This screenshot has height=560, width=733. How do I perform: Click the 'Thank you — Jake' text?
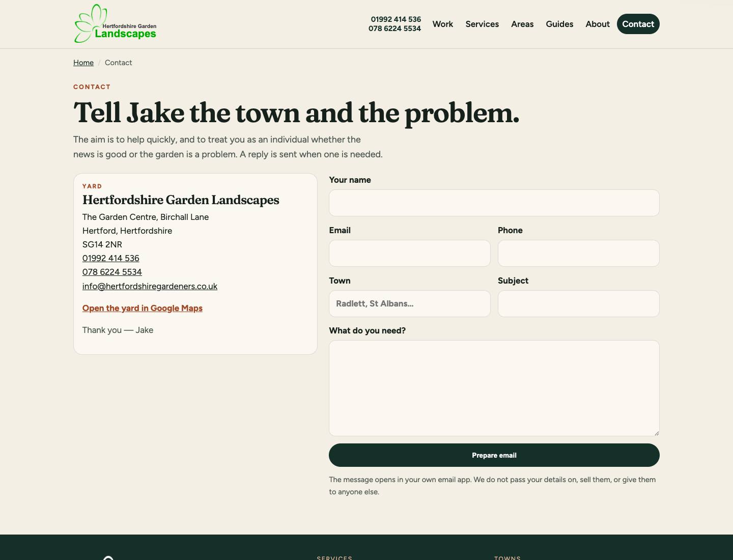(118, 330)
